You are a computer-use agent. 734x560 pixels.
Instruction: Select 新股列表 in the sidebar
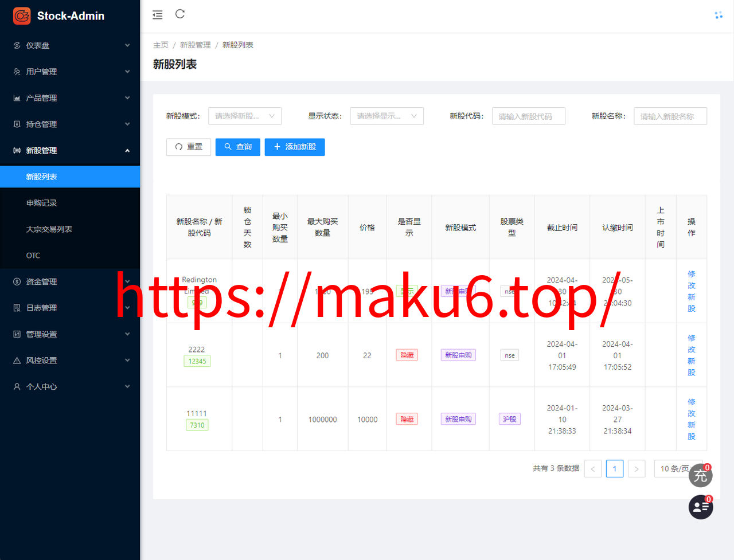tap(70, 177)
